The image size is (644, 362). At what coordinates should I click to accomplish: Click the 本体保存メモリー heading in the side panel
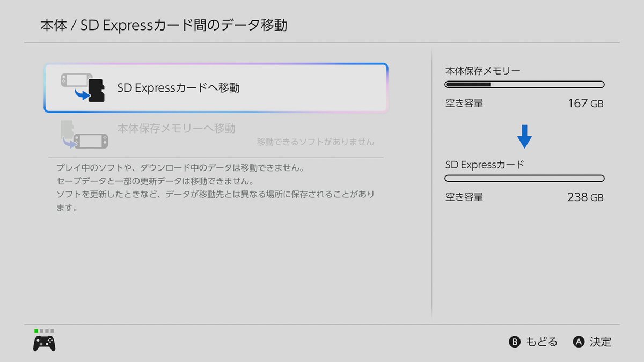tap(483, 71)
